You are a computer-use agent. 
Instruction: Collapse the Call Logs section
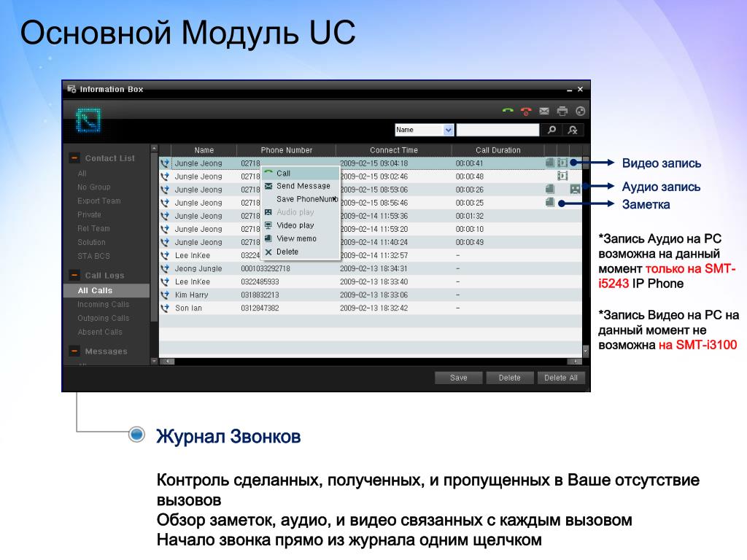74,275
